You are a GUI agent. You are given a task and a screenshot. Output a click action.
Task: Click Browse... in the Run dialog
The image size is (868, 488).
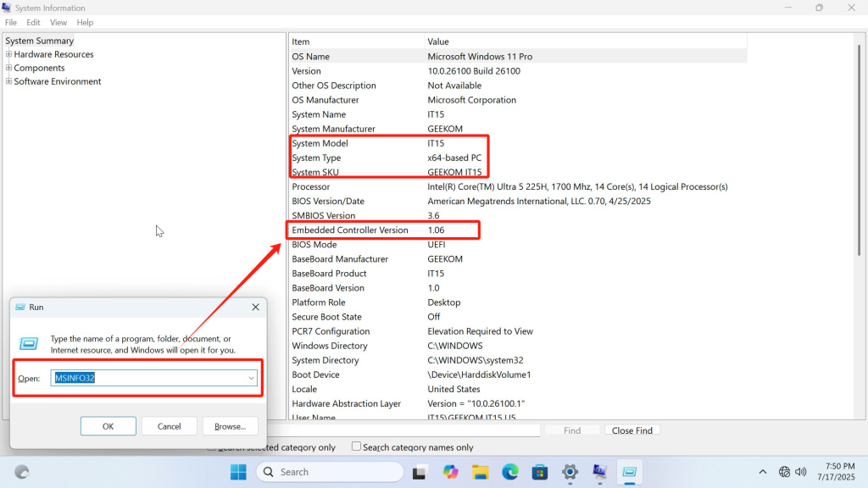click(230, 426)
